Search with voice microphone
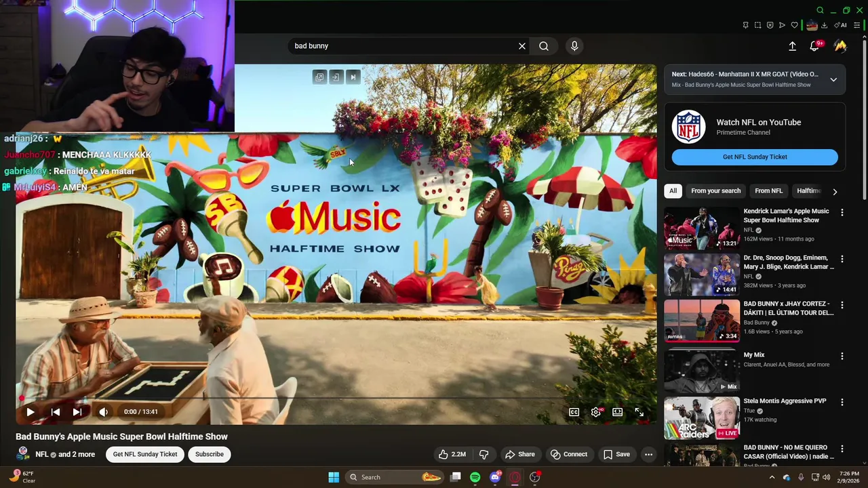Image resolution: width=868 pixels, height=488 pixels. click(574, 46)
